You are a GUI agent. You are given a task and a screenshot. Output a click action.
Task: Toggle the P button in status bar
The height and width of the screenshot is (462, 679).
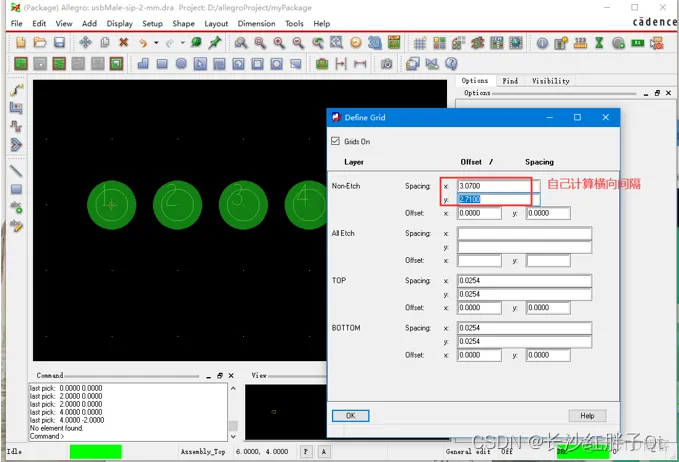click(x=306, y=451)
